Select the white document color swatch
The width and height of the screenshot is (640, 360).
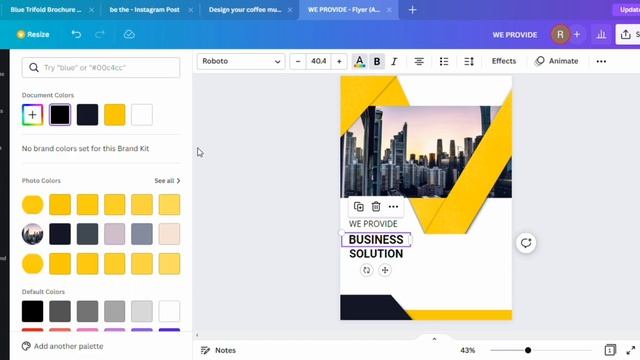tap(142, 115)
